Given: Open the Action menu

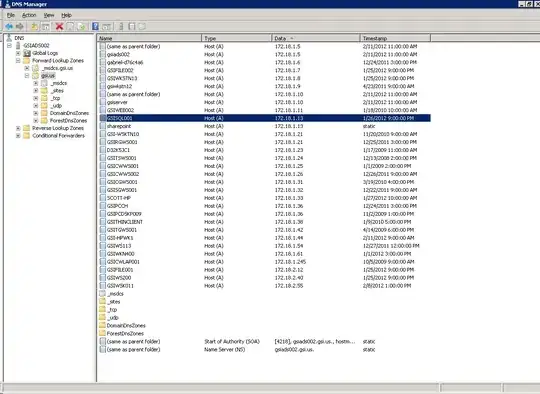Looking at the screenshot, I should tap(29, 15).
